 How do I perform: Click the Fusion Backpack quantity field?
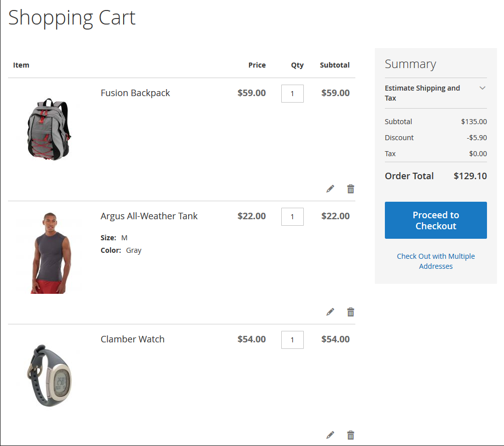[292, 94]
